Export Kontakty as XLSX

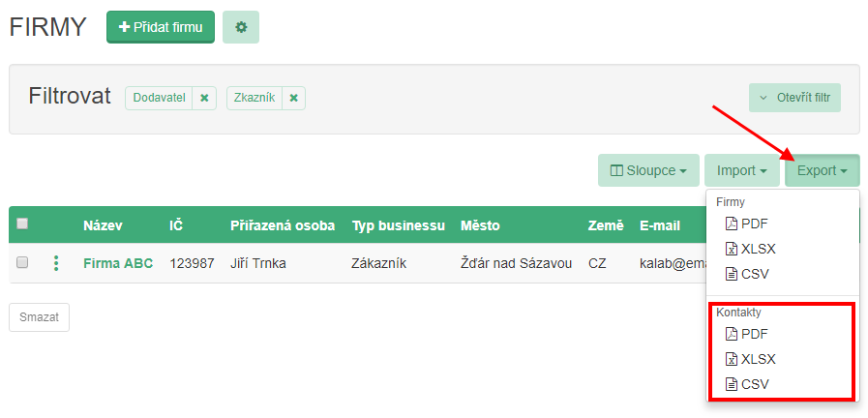pos(750,359)
